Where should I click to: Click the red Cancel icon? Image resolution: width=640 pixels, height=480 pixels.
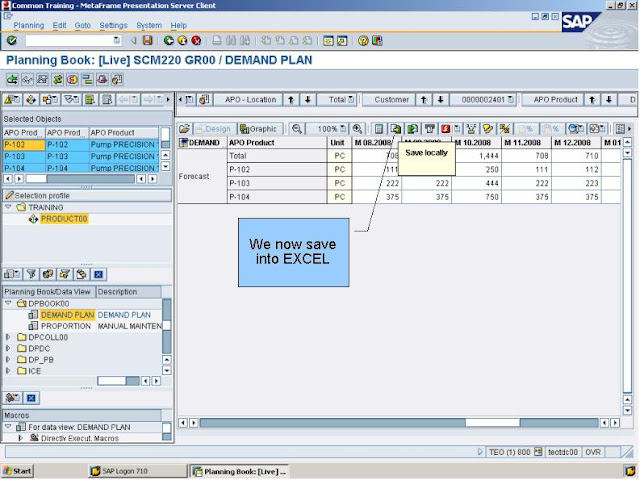coord(196,40)
